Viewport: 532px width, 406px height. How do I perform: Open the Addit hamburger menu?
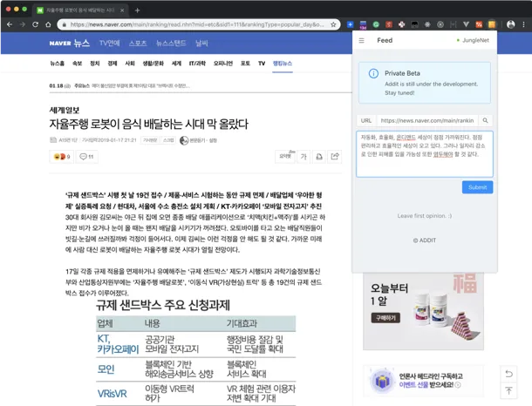(x=362, y=40)
